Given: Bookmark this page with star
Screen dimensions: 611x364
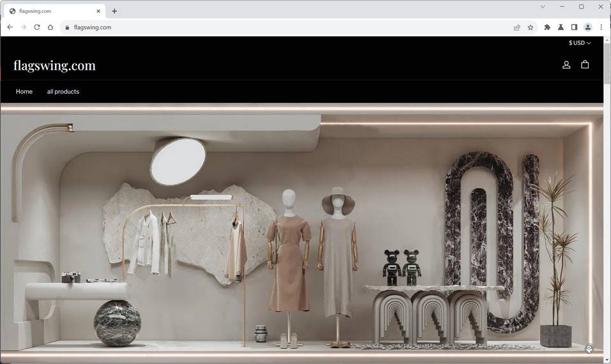Looking at the screenshot, I should point(531,27).
